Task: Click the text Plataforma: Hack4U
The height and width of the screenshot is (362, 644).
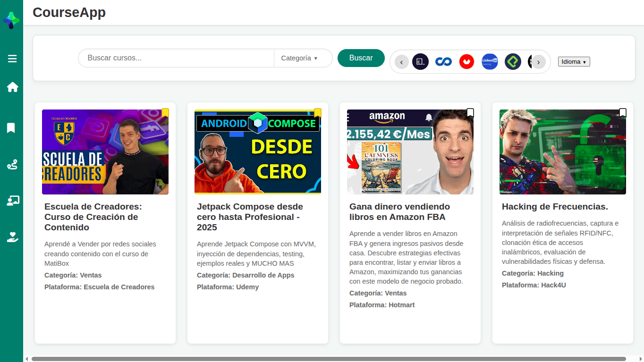Action: (534, 285)
